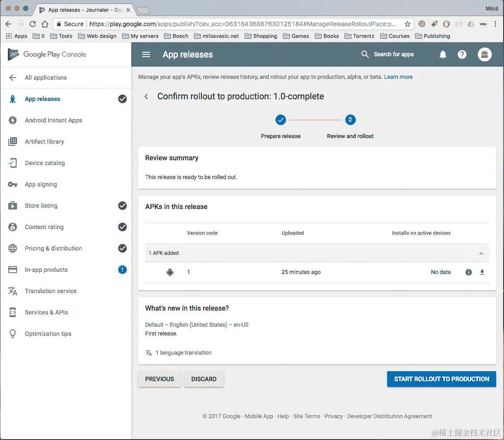Image resolution: width=504 pixels, height=440 pixels.
Task: Reload the page in the browser
Action: tap(32, 24)
